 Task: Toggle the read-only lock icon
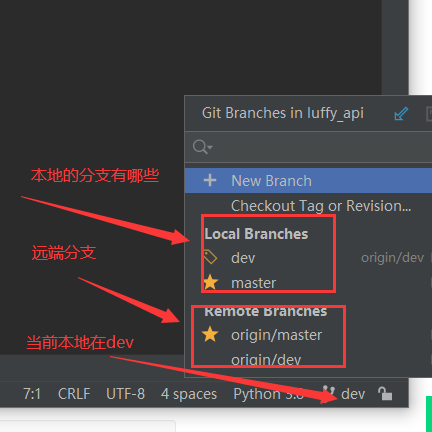click(385, 393)
